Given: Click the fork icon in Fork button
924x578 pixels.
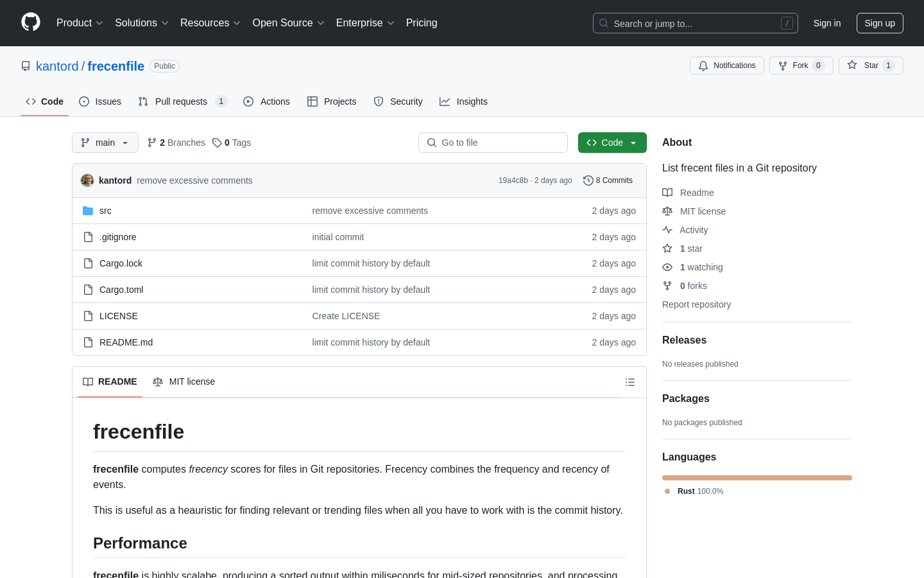Looking at the screenshot, I should coord(783,66).
